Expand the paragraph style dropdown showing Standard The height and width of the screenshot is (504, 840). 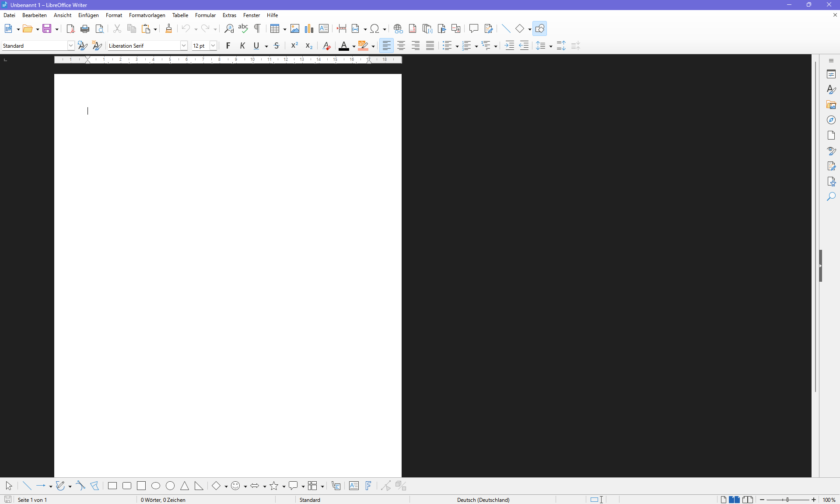tap(70, 45)
